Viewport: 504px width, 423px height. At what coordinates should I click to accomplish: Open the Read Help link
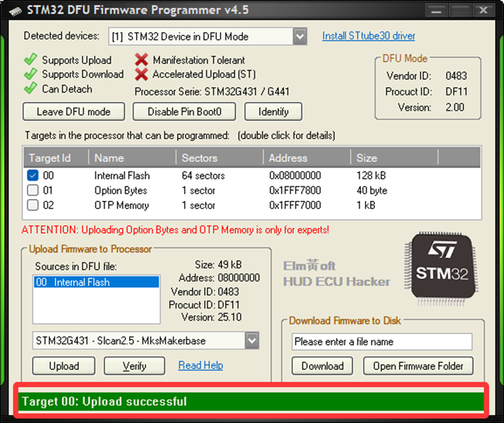[x=201, y=365]
